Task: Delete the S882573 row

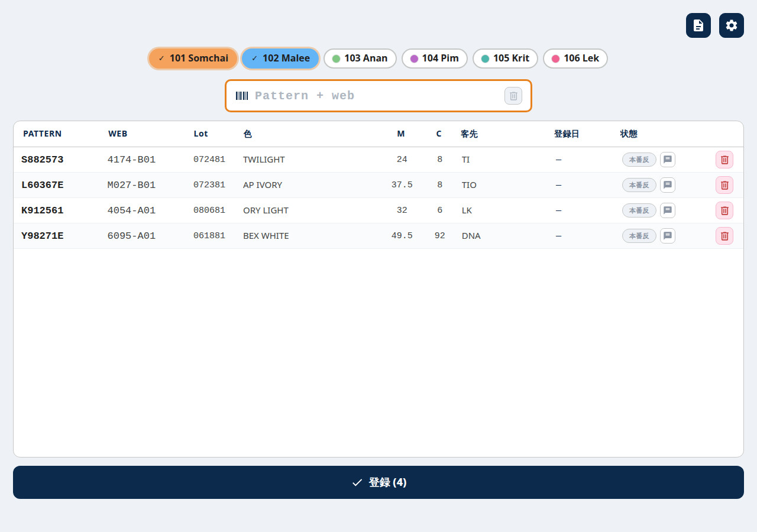Action: point(724,160)
